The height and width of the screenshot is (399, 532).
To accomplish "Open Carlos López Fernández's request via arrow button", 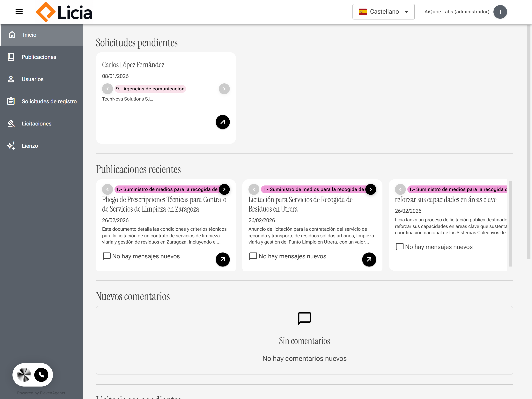I will tap(222, 122).
